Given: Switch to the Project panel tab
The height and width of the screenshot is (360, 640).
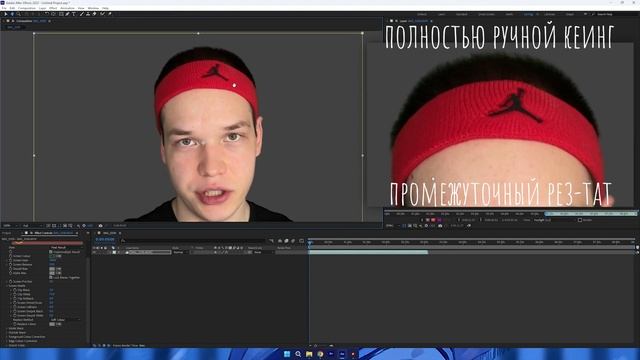Looking at the screenshot, I should [x=7, y=233].
